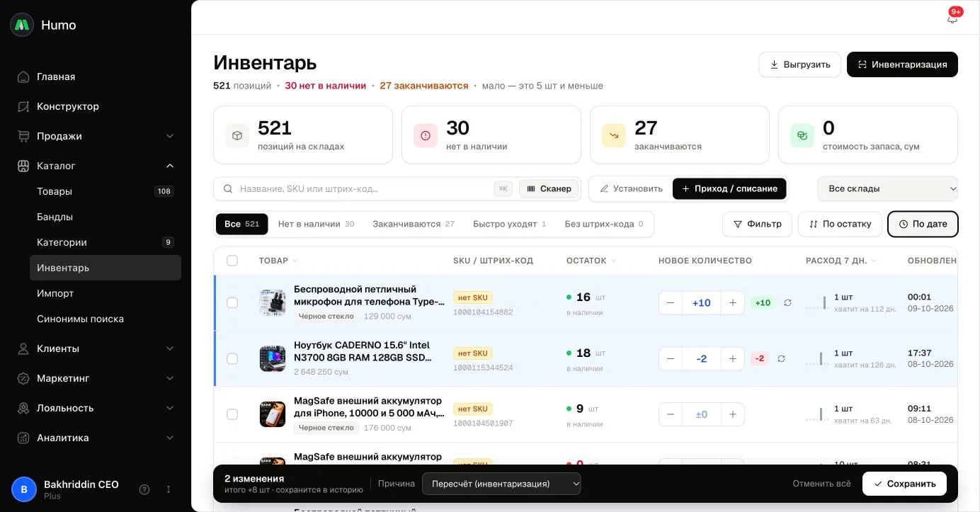The height and width of the screenshot is (512, 980).
Task: Click the user avatar B
Action: [x=24, y=489]
